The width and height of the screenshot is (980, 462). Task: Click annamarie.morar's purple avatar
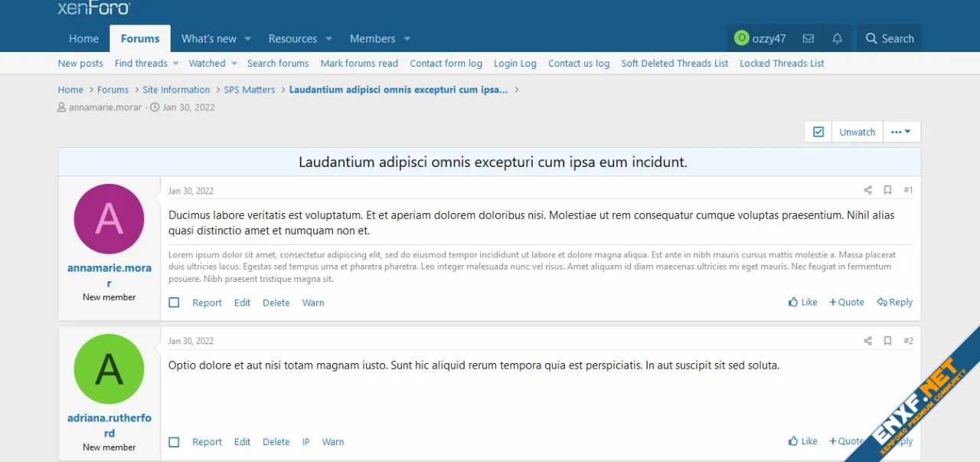point(109,219)
